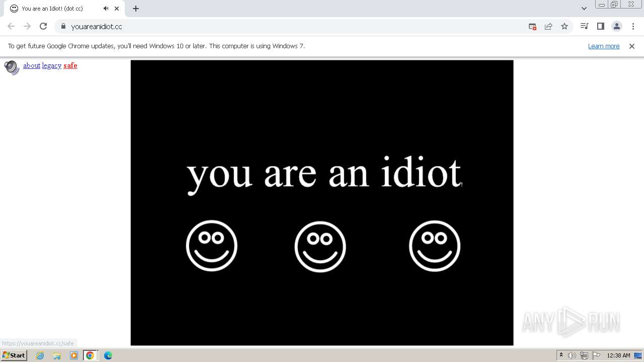Restore down the Chrome window
This screenshot has width=644, height=362.
pos(614,5)
